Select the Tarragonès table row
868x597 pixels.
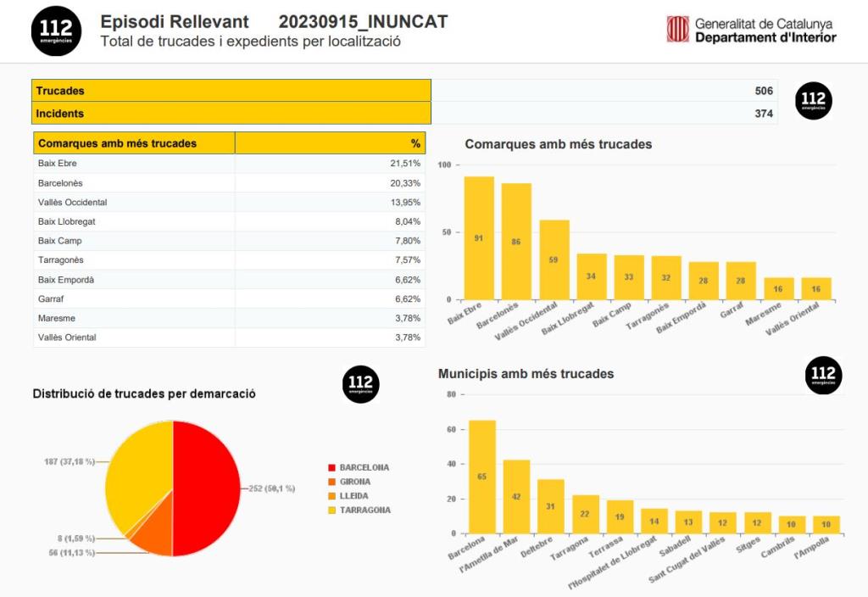229,260
